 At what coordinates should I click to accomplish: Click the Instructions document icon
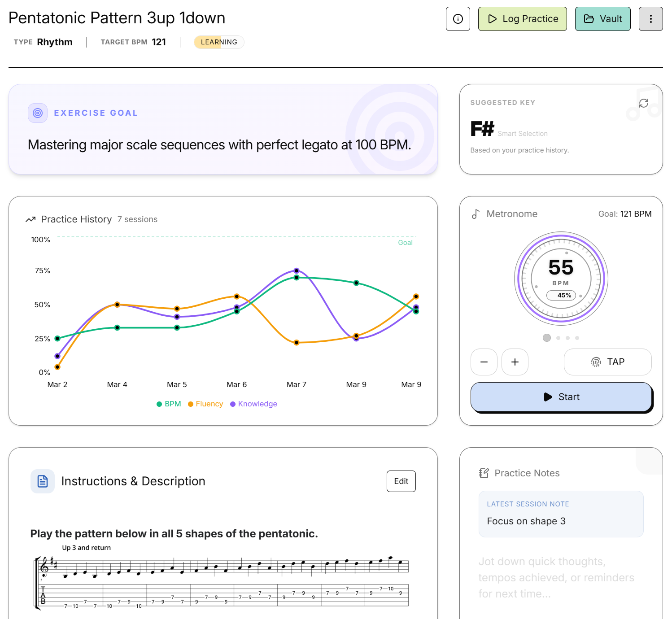click(x=43, y=481)
